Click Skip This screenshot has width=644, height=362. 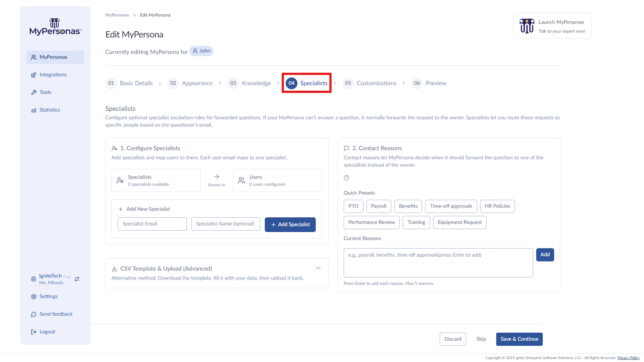pyautogui.click(x=481, y=339)
